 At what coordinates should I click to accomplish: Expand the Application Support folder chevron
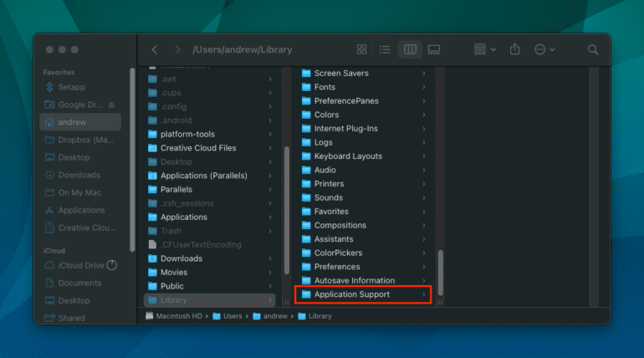tap(424, 294)
